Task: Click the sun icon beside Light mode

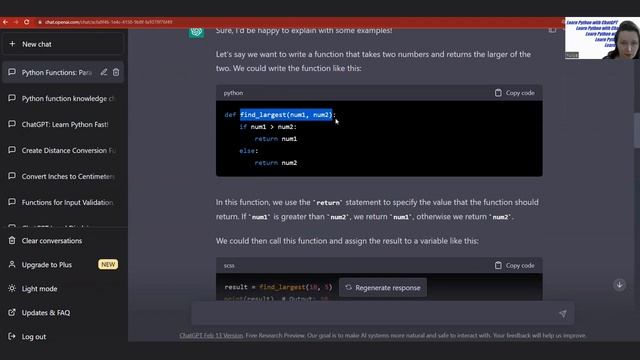Action: pos(12,288)
